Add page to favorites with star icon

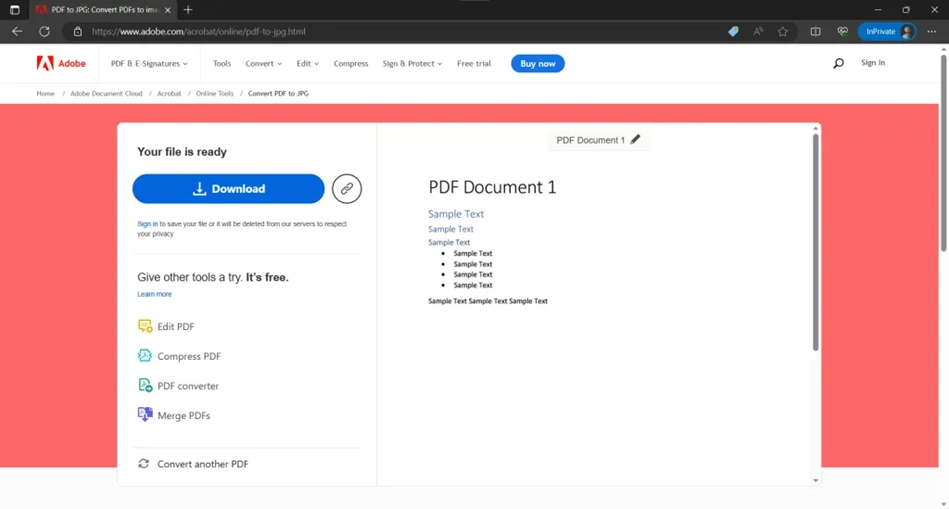(783, 31)
